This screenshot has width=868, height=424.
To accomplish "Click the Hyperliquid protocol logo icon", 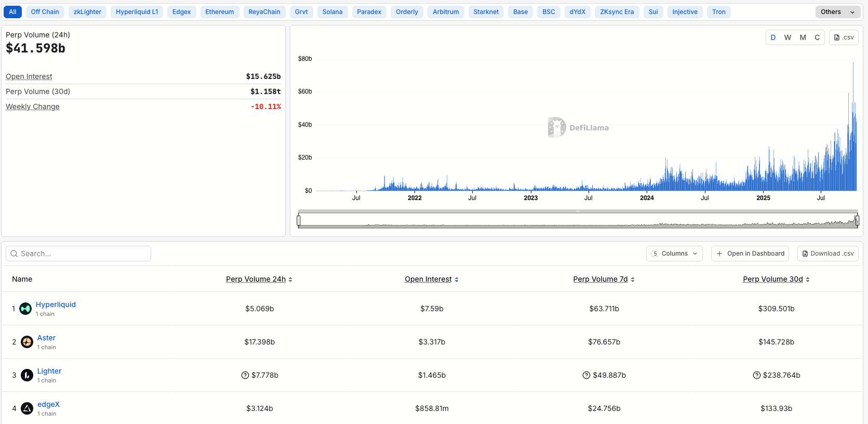I will tap(25, 309).
